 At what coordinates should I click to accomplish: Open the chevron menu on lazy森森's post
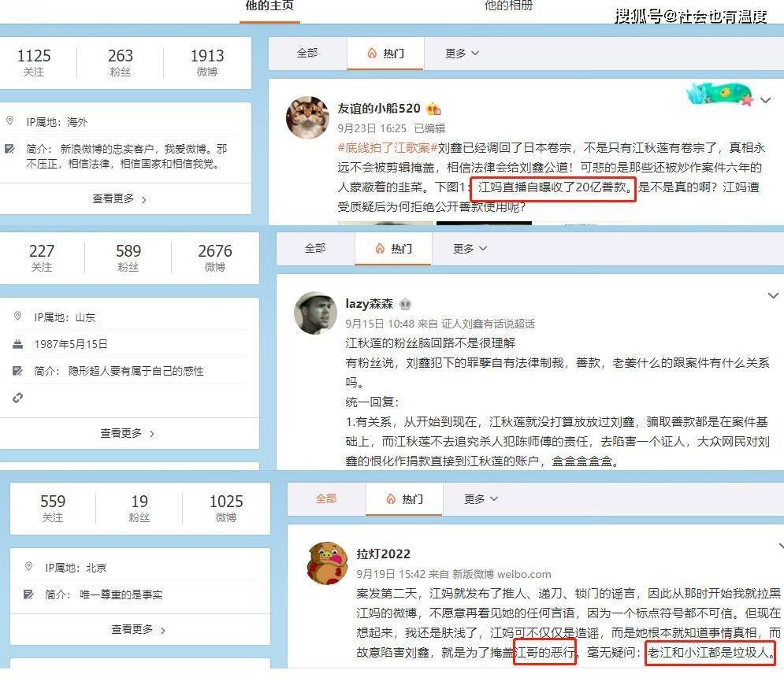click(772, 296)
